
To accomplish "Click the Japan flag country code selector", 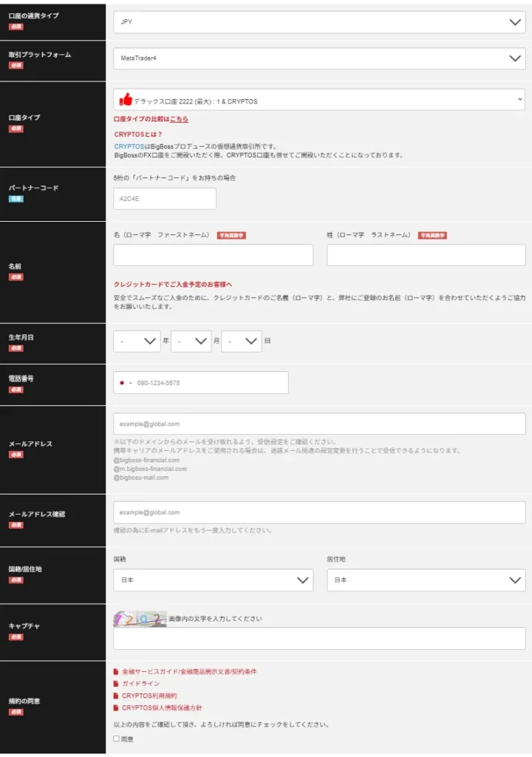I will coord(125,383).
